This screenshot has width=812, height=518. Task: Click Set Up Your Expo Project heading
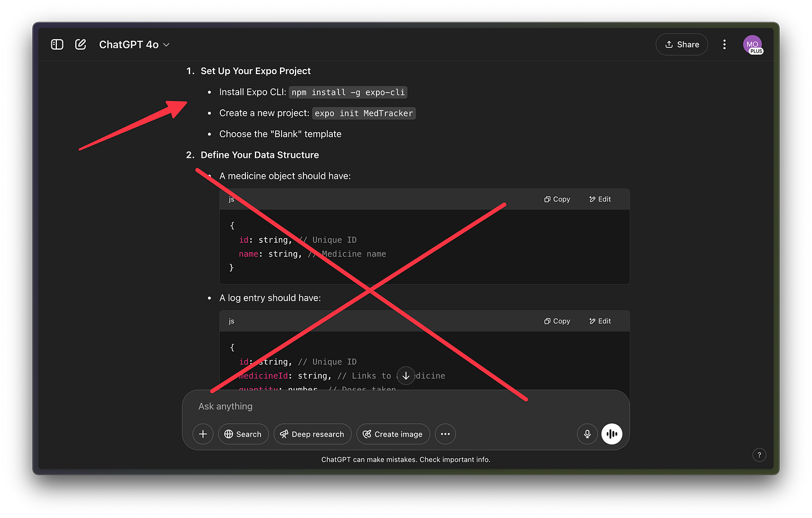tap(255, 71)
